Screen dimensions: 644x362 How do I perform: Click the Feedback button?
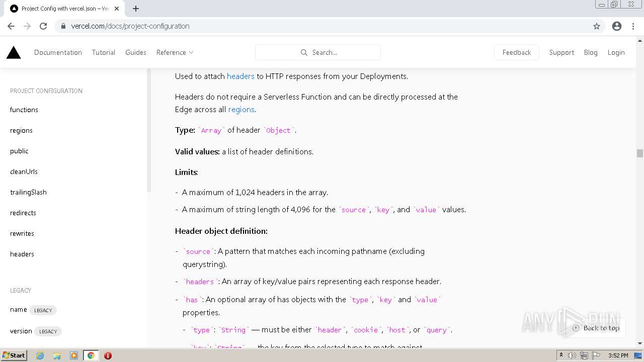pos(517,52)
